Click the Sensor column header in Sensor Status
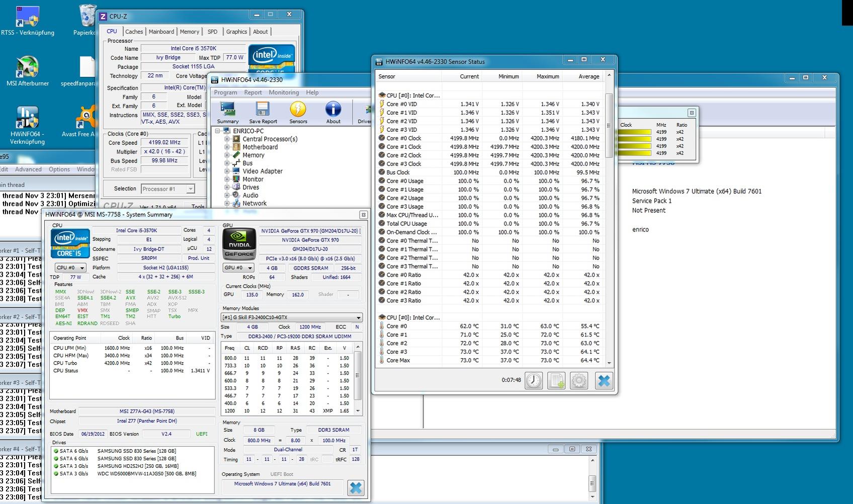853x504 pixels. (408, 76)
